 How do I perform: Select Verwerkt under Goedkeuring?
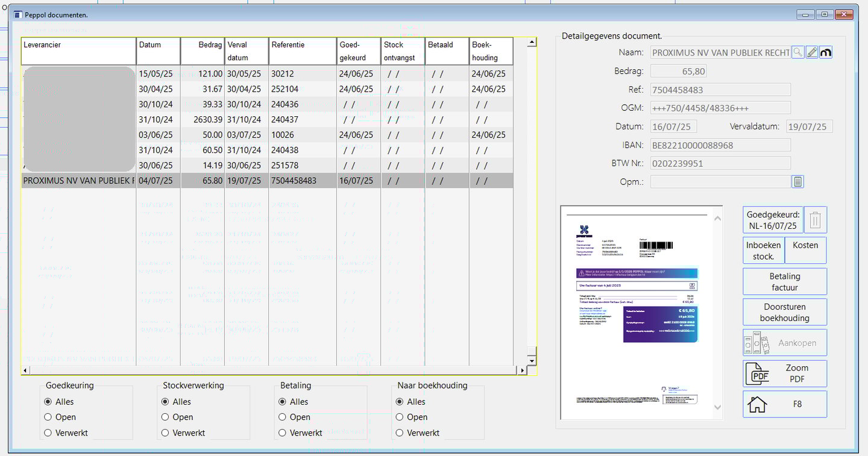click(48, 433)
